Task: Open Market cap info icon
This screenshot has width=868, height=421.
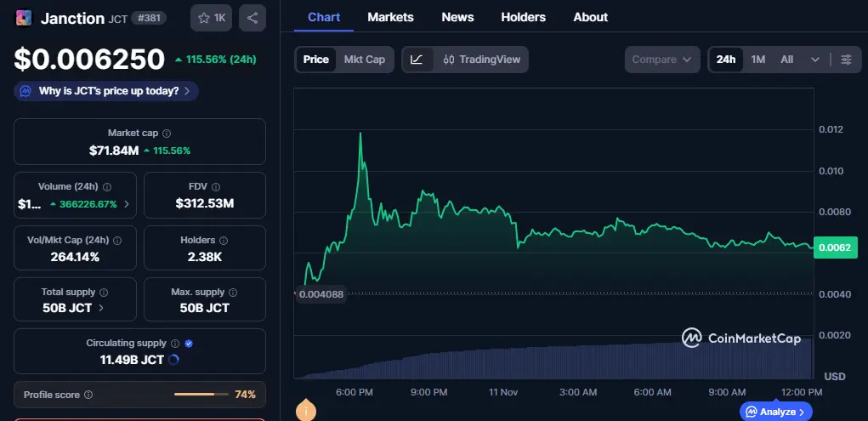Action: (167, 134)
